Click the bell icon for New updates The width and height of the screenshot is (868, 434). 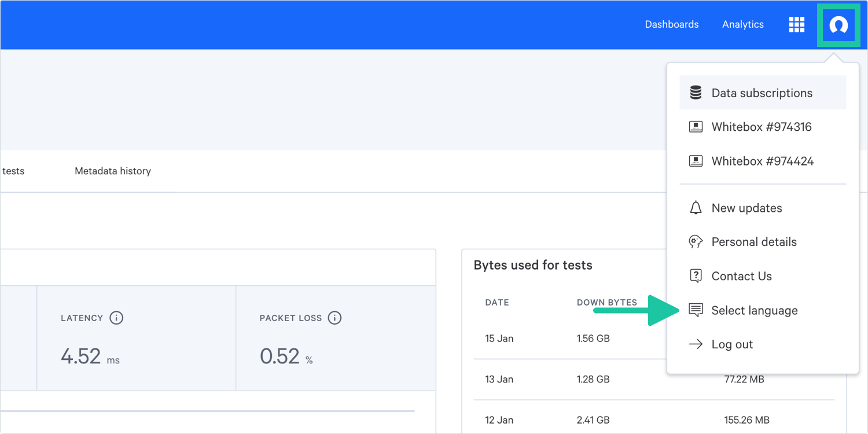click(x=696, y=208)
